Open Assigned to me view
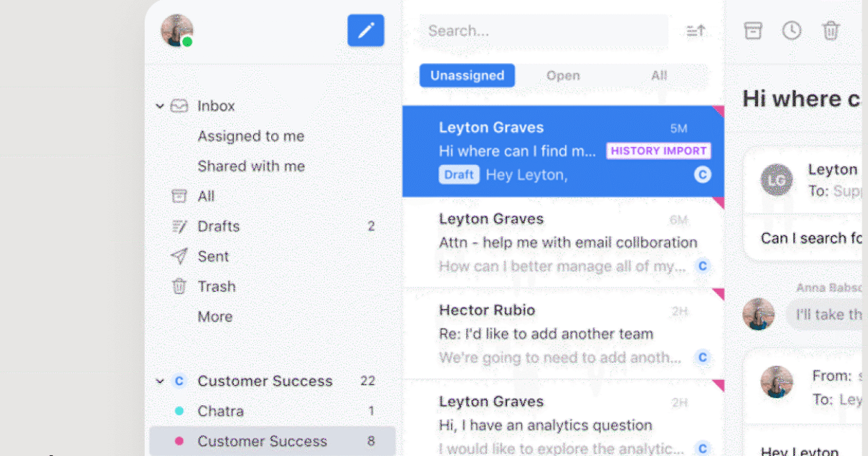The height and width of the screenshot is (456, 868). [250, 136]
